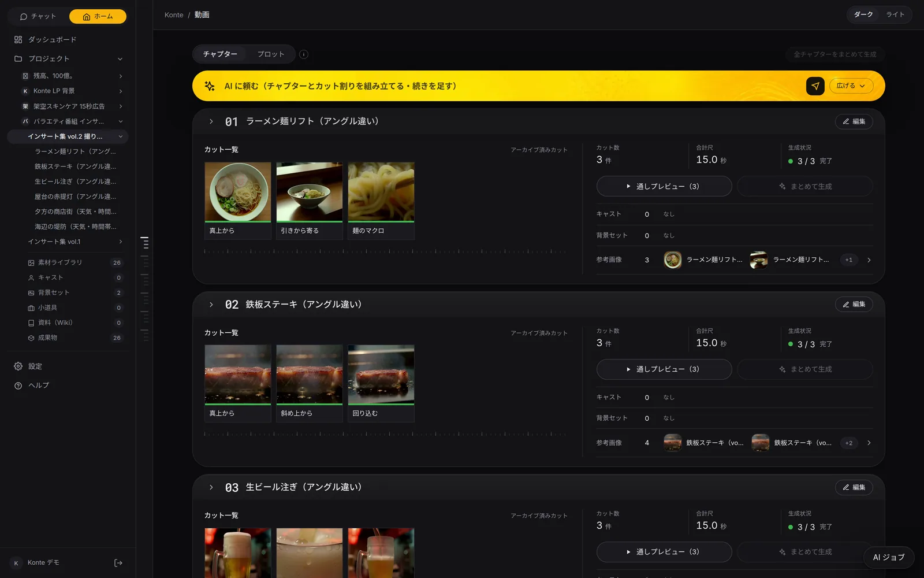Open キャスト person icon entry
Viewport: 924px width, 578px height.
75,277
